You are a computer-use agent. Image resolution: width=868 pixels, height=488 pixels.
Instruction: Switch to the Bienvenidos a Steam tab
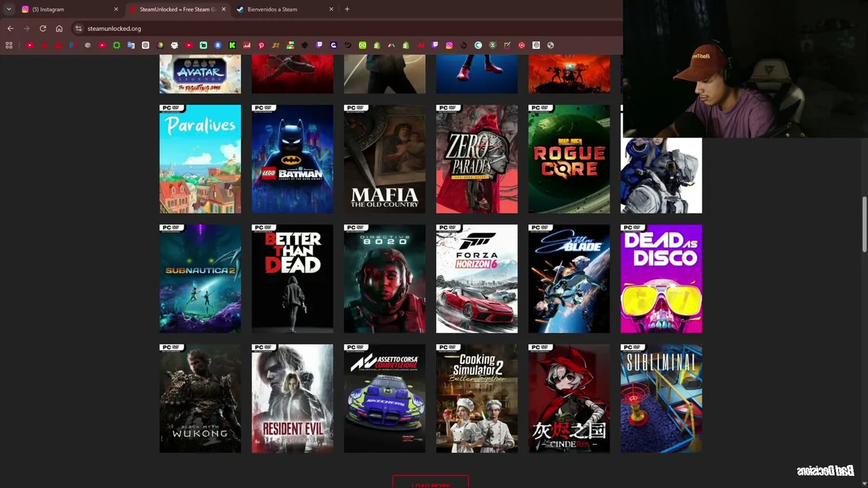(x=285, y=9)
